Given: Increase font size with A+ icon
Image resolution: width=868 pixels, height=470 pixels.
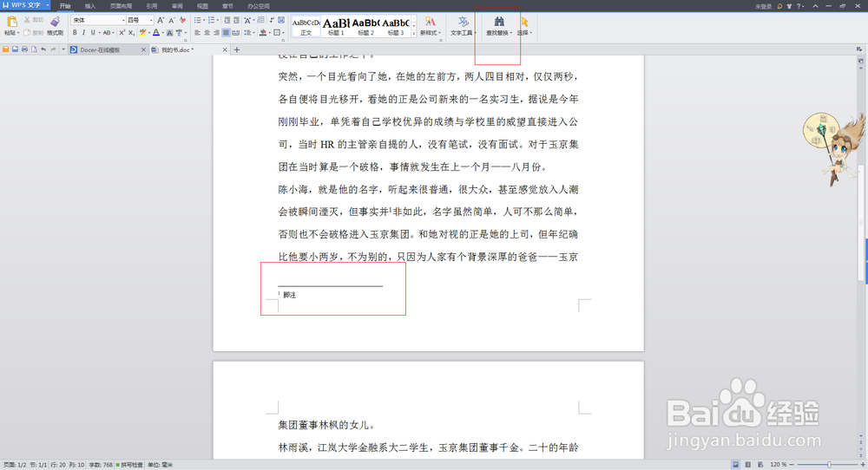Looking at the screenshot, I should (161, 20).
